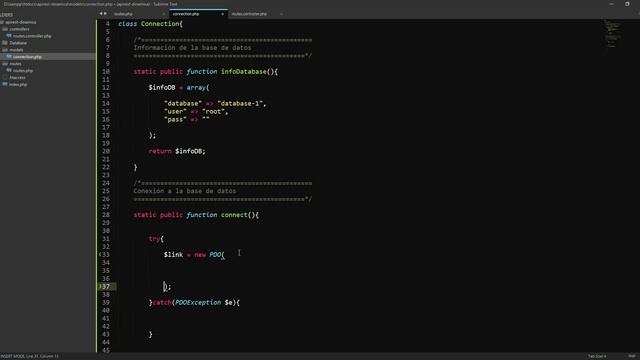This screenshot has height=360, width=640.
Task: Click the previous tab arrow
Action: tap(101, 14)
